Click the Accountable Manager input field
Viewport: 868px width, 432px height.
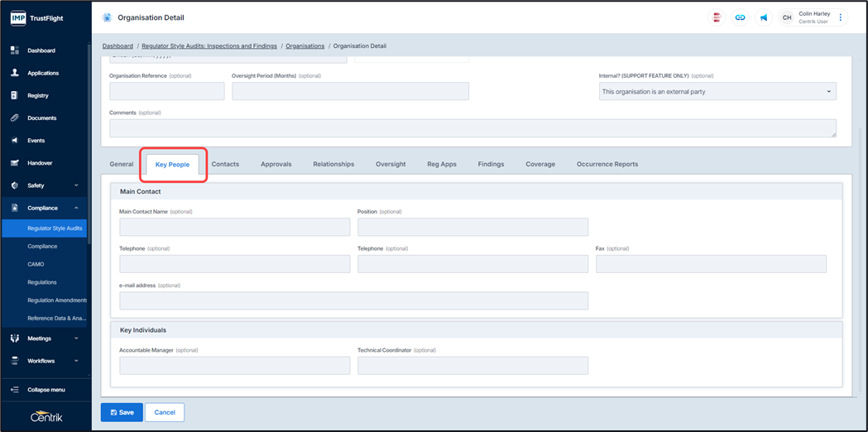pos(234,366)
